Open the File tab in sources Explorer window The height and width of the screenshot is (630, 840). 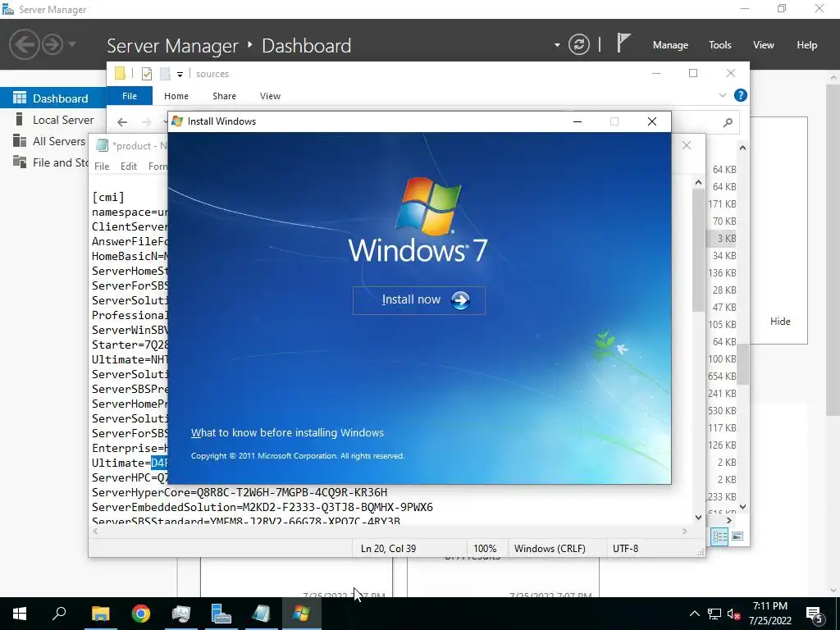coord(130,96)
